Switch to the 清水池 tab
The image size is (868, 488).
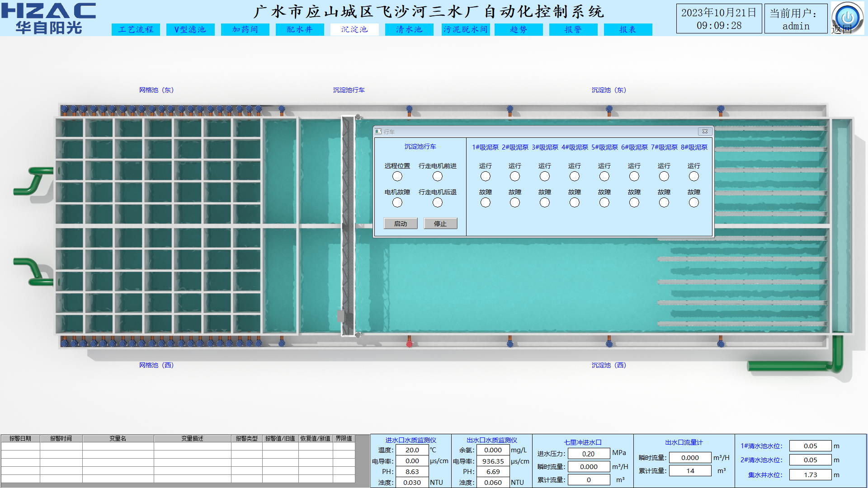coord(409,29)
